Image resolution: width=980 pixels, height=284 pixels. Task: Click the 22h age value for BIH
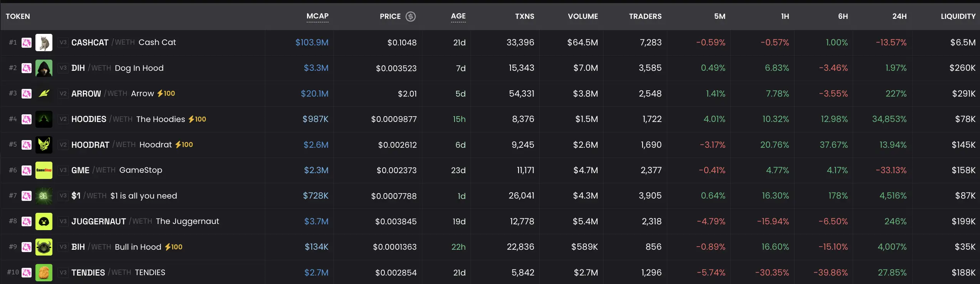pyautogui.click(x=458, y=247)
